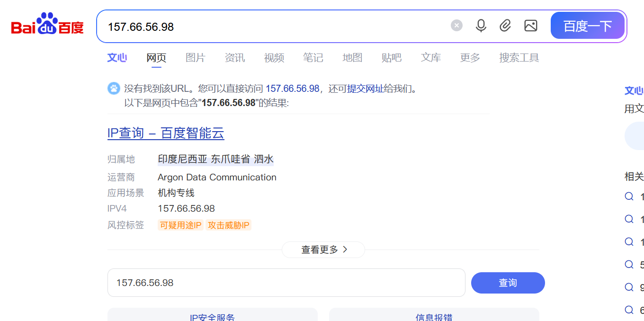Open the 更多 dropdown

click(469, 57)
